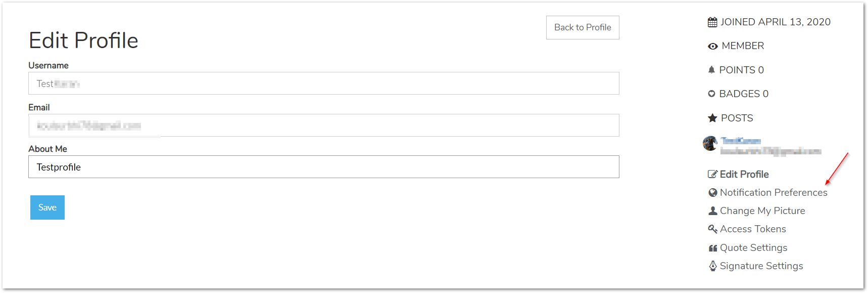Click the calendar icon beside Joined date
868x293 pixels.
pyautogui.click(x=712, y=22)
